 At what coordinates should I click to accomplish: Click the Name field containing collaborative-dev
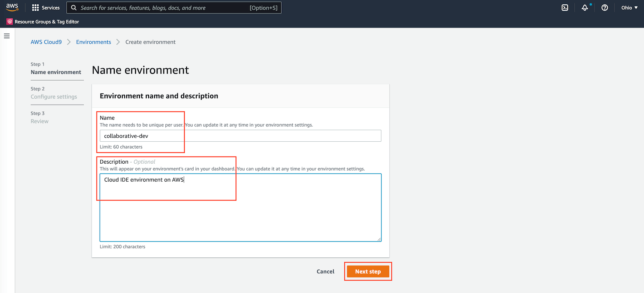[240, 136]
